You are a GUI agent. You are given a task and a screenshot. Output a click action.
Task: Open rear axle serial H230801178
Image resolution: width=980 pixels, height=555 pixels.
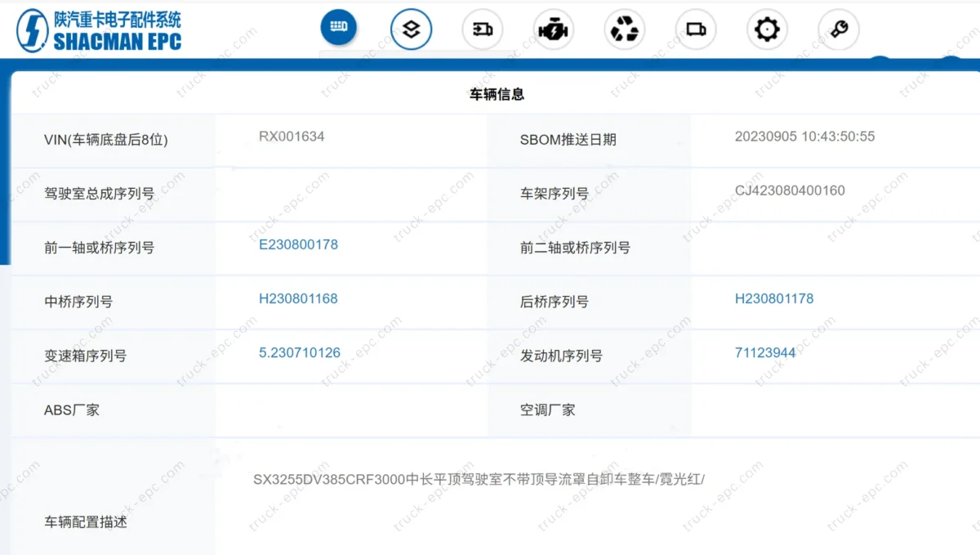pyautogui.click(x=774, y=298)
